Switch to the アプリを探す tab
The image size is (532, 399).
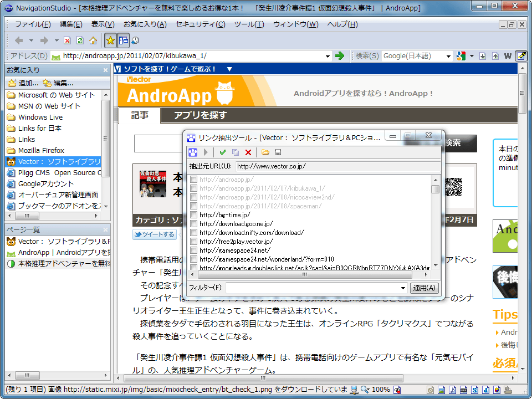click(x=200, y=115)
